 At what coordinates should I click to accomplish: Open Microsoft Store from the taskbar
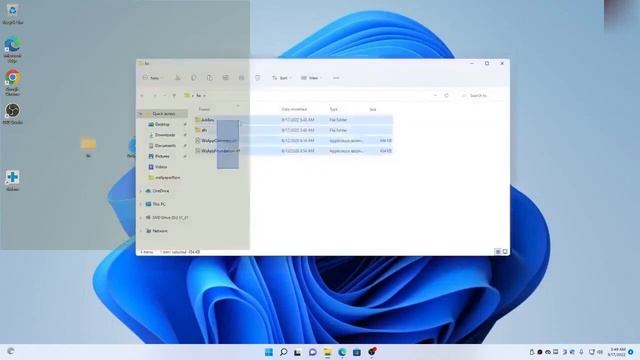357,352
